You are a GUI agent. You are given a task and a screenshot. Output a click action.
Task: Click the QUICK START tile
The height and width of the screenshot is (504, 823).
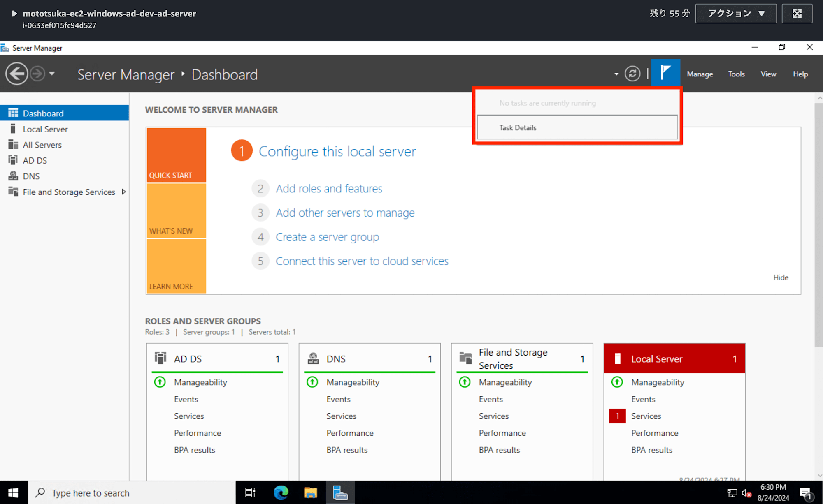[x=176, y=155]
